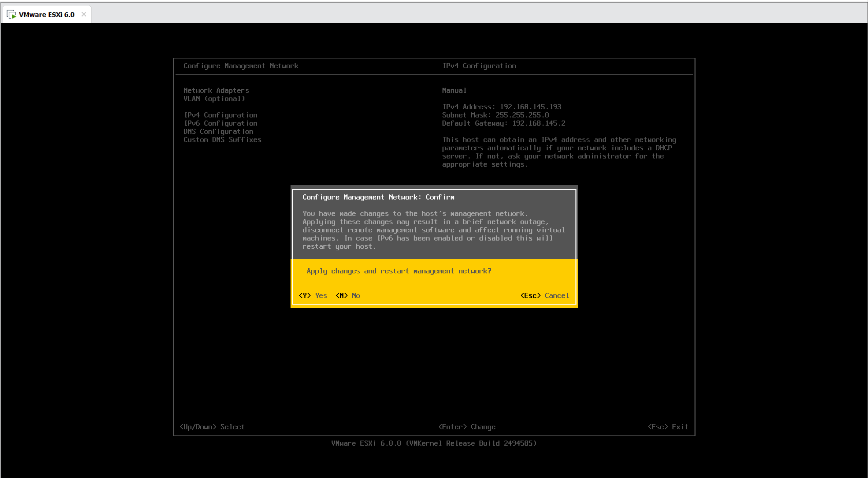
Task: Click the <Esc> Exit hint
Action: point(668,427)
